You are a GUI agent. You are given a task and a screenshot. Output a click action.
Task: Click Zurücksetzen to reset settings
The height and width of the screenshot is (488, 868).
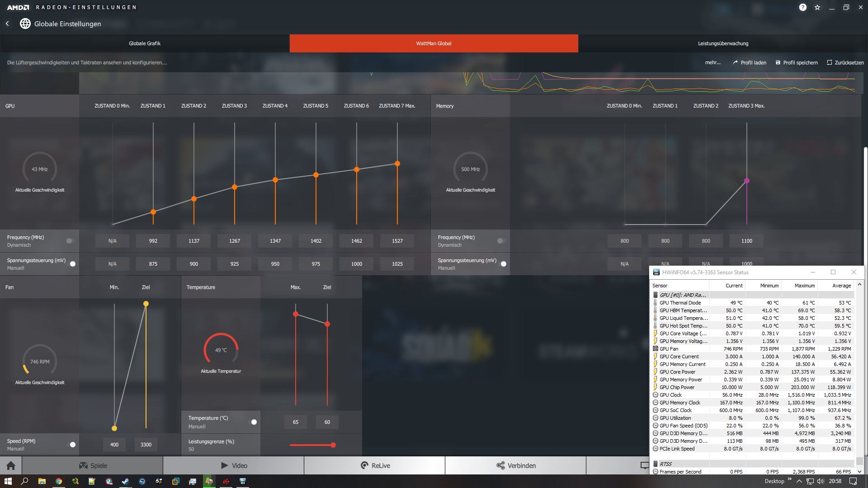point(845,62)
